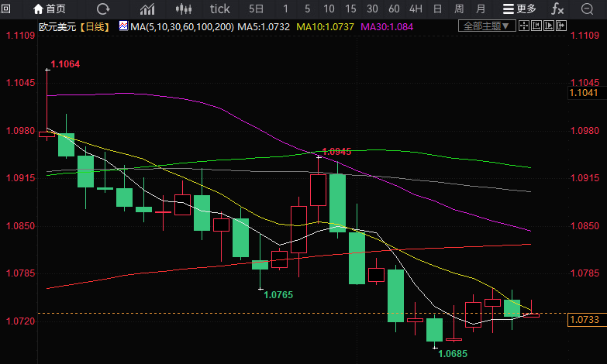607x364 pixels.
Task: Click the MA indicator icon beside MA(5,10,30...)
Action: [x=123, y=26]
